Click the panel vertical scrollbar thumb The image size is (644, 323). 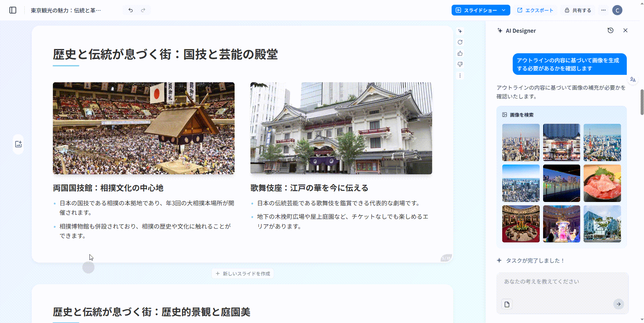[x=642, y=102]
